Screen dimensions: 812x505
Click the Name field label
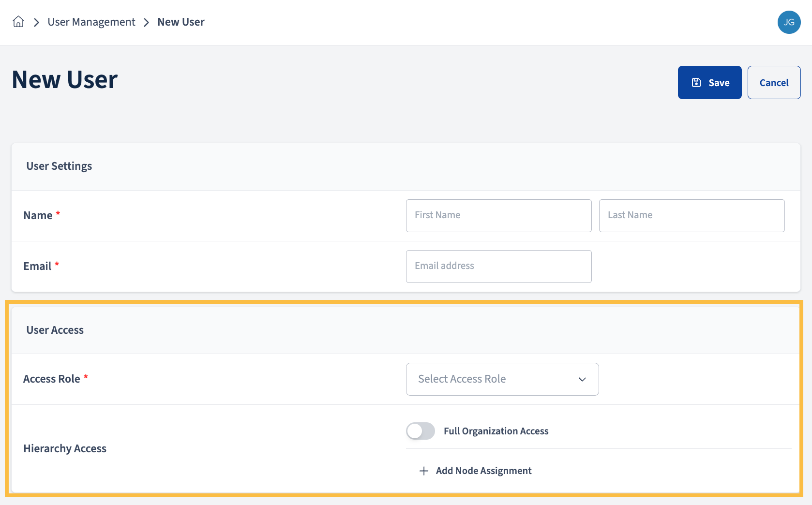click(x=38, y=215)
